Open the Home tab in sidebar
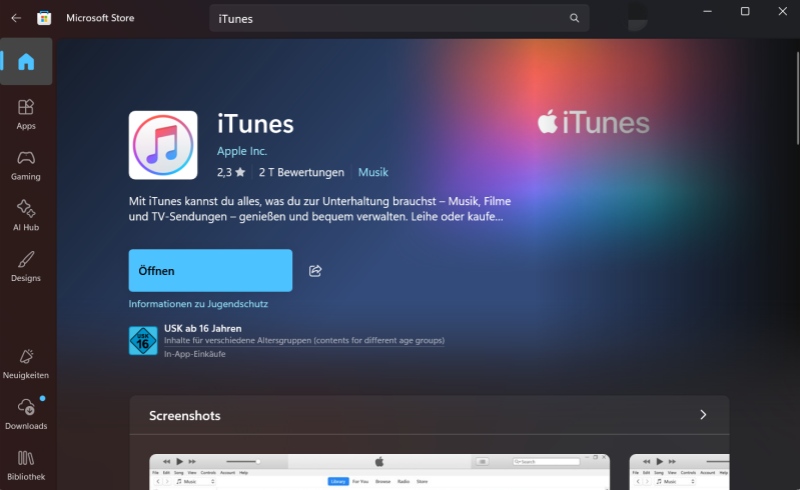 pyautogui.click(x=26, y=62)
